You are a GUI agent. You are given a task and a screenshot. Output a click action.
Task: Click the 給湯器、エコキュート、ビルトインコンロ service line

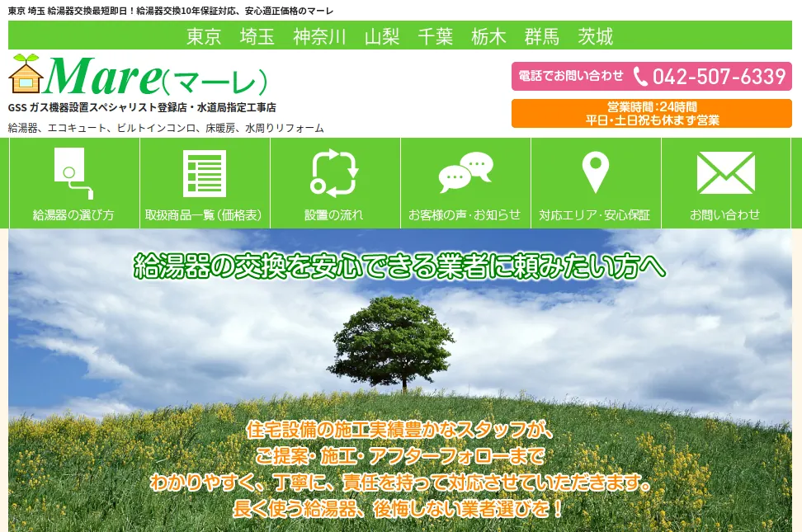point(166,128)
